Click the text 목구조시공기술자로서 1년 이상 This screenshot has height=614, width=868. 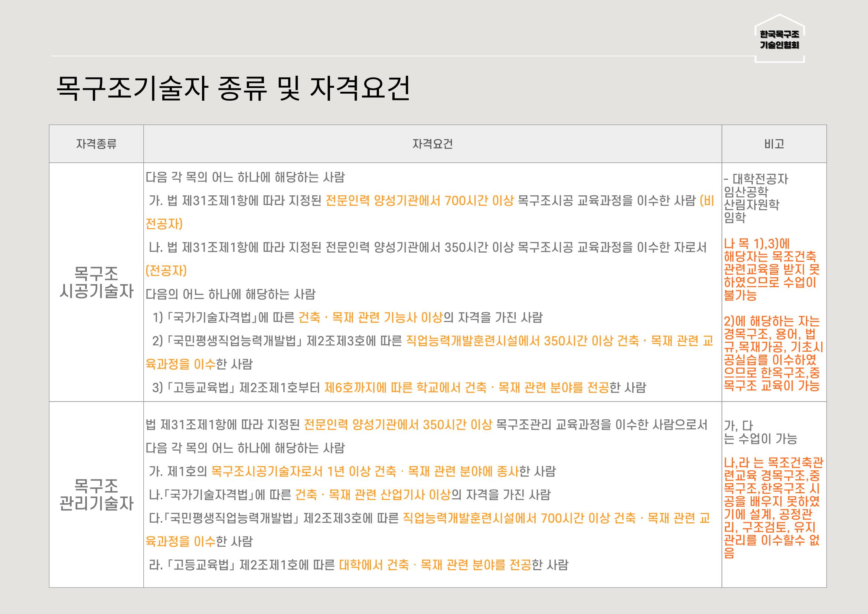tap(290, 471)
